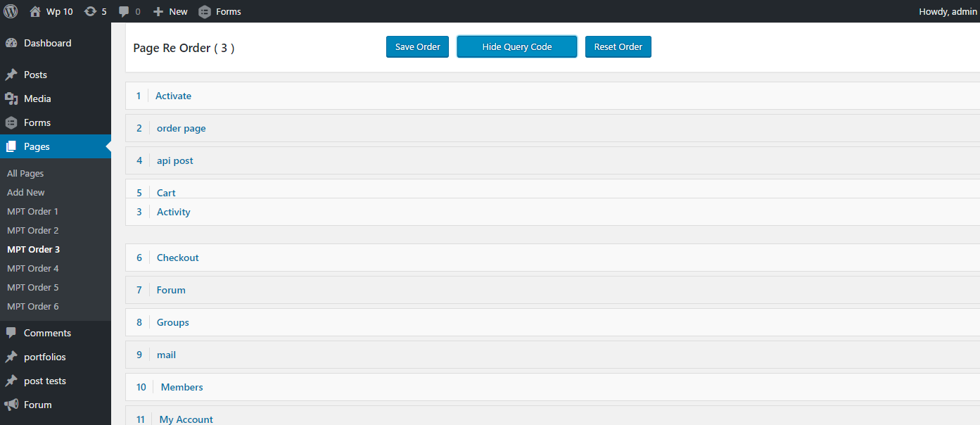Screen dimensions: 980x425
Task: Click the Save Order button
Action: (417, 47)
